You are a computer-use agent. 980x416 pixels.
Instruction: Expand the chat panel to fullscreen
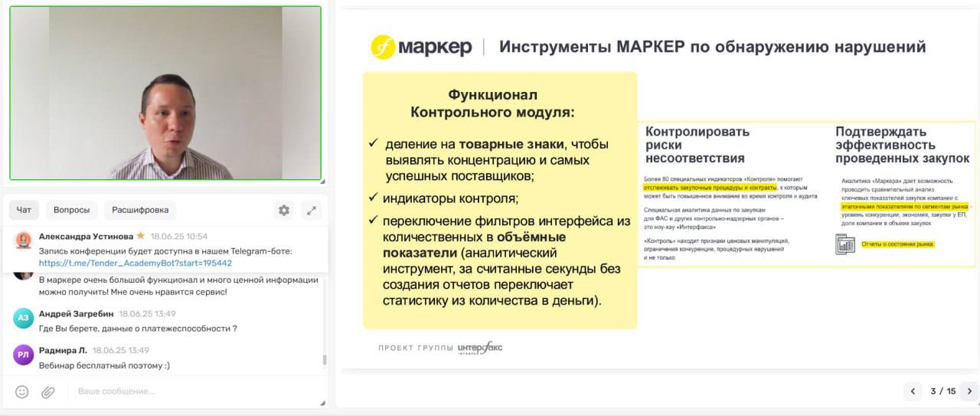point(311,210)
